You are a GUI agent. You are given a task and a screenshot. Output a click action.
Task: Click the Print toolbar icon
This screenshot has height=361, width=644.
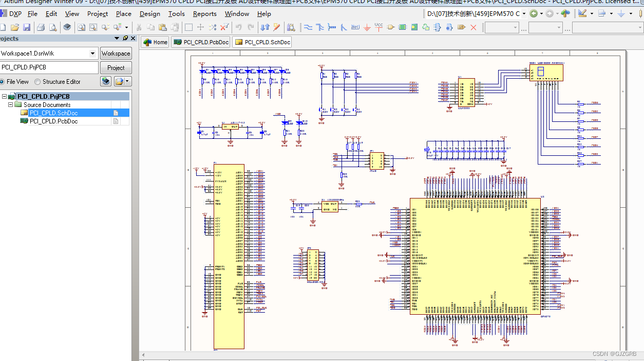41,27
